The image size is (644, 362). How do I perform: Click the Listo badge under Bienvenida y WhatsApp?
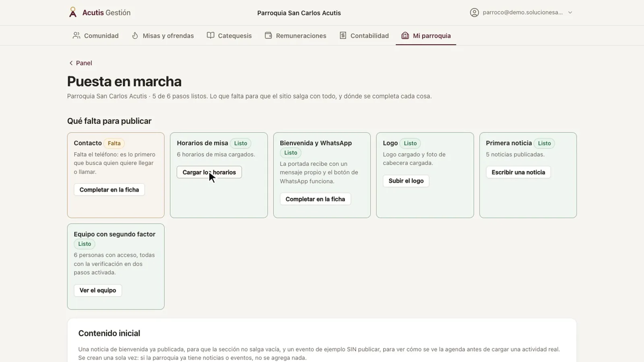tap(291, 153)
